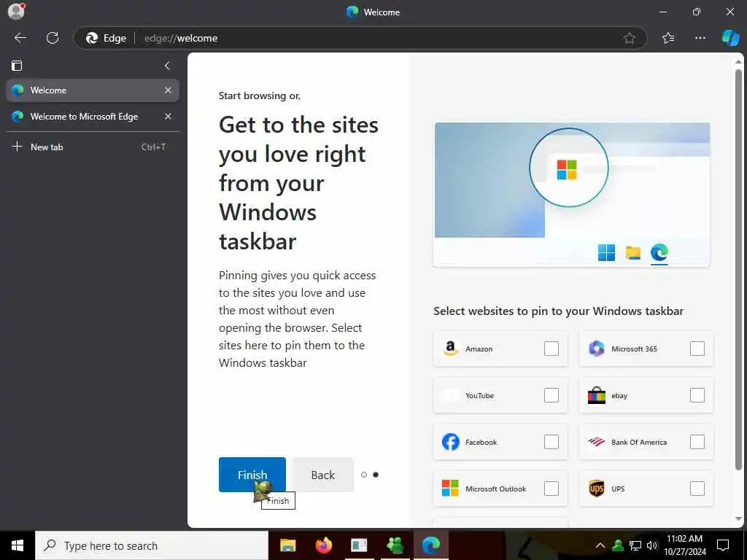Open File Explorer from taskbar
The width and height of the screenshot is (747, 560).
click(x=287, y=545)
